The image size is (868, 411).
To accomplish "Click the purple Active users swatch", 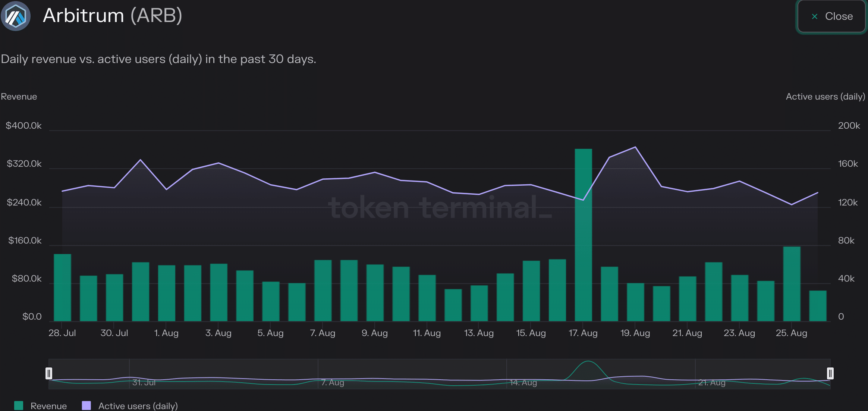I will point(87,406).
